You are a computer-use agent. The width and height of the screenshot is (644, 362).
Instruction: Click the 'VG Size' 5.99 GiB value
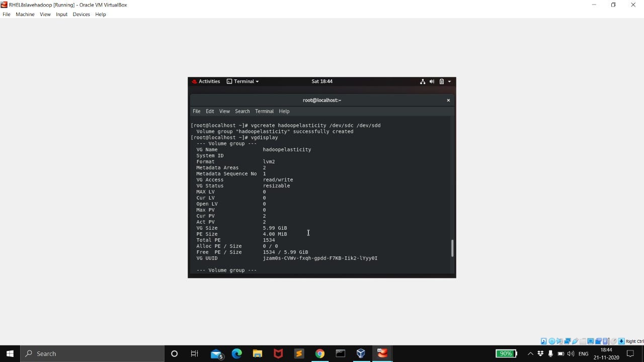(275, 228)
